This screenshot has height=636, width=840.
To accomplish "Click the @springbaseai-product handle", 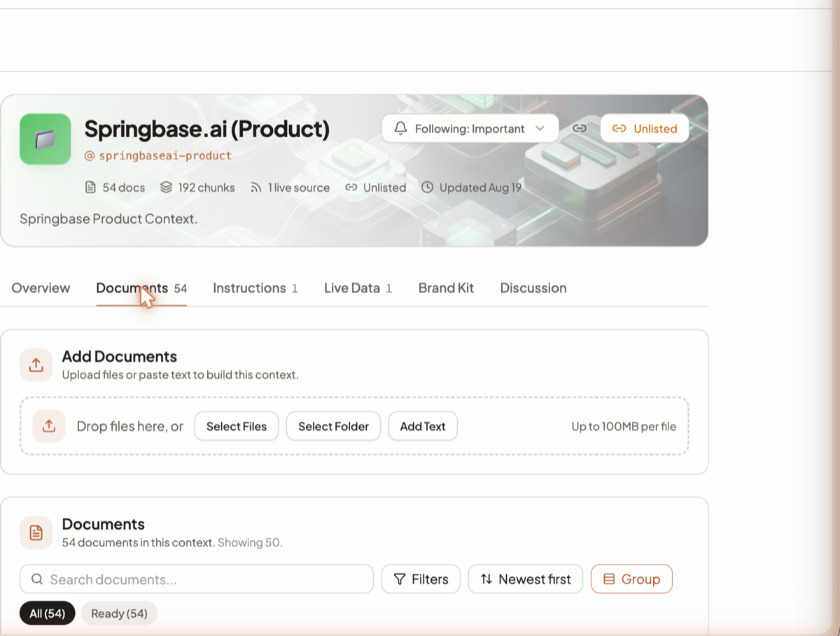I will (x=158, y=156).
